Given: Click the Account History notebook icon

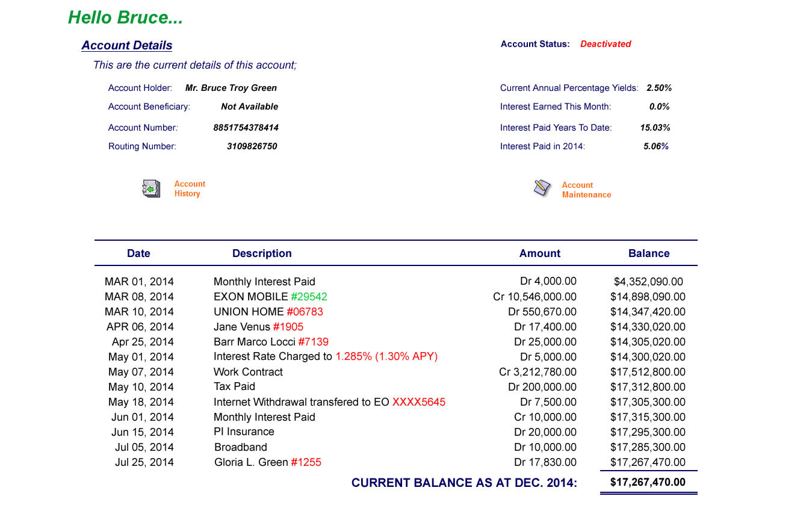Looking at the screenshot, I should click(x=151, y=189).
